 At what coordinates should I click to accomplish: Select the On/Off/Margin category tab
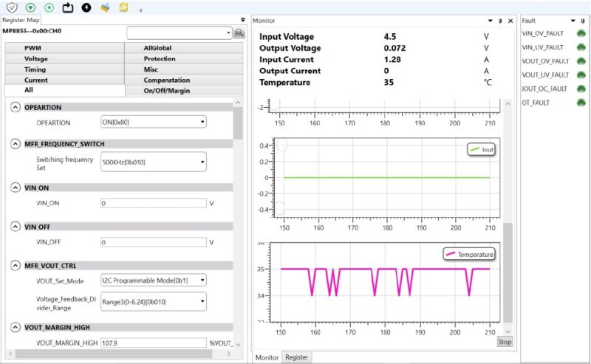coord(184,90)
